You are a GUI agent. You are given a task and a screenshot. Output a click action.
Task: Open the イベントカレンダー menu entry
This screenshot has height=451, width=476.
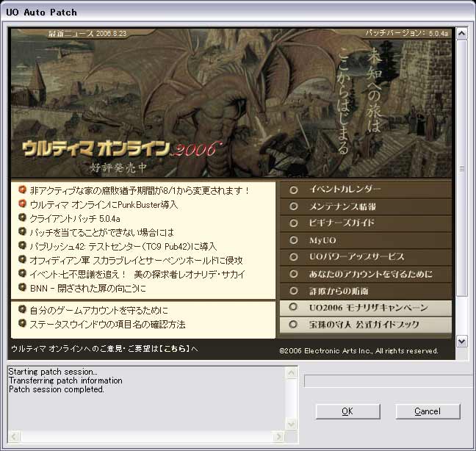(366, 190)
